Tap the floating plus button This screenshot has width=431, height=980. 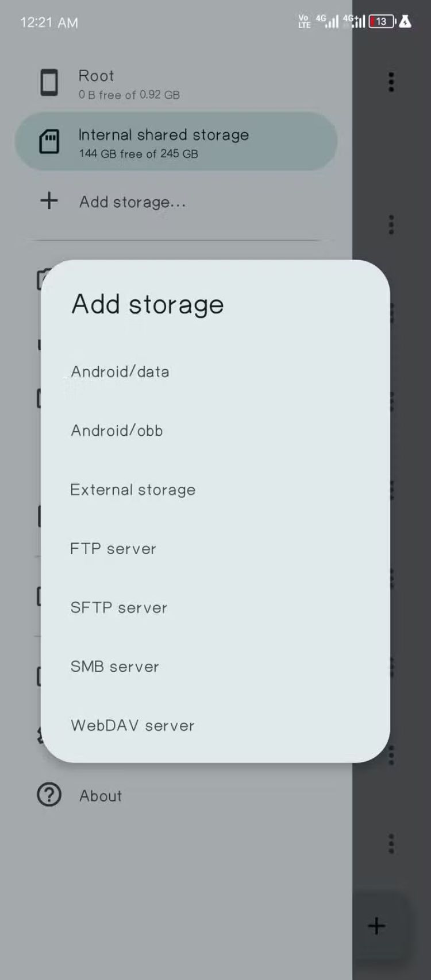(x=376, y=925)
